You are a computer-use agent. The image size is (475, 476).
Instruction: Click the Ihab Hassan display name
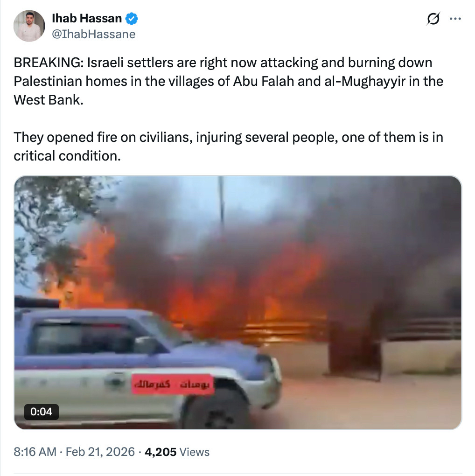tap(87, 19)
